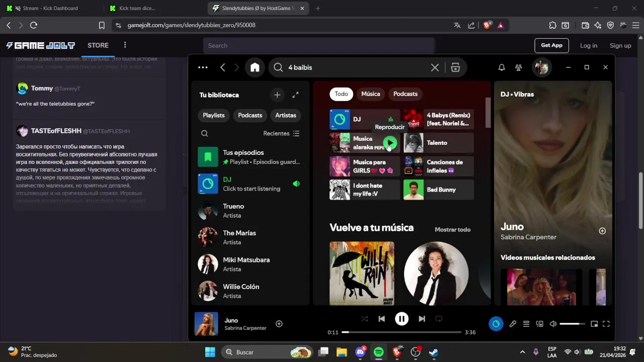Bookmark this page in Brave
The height and width of the screenshot is (362, 644).
(x=102, y=25)
